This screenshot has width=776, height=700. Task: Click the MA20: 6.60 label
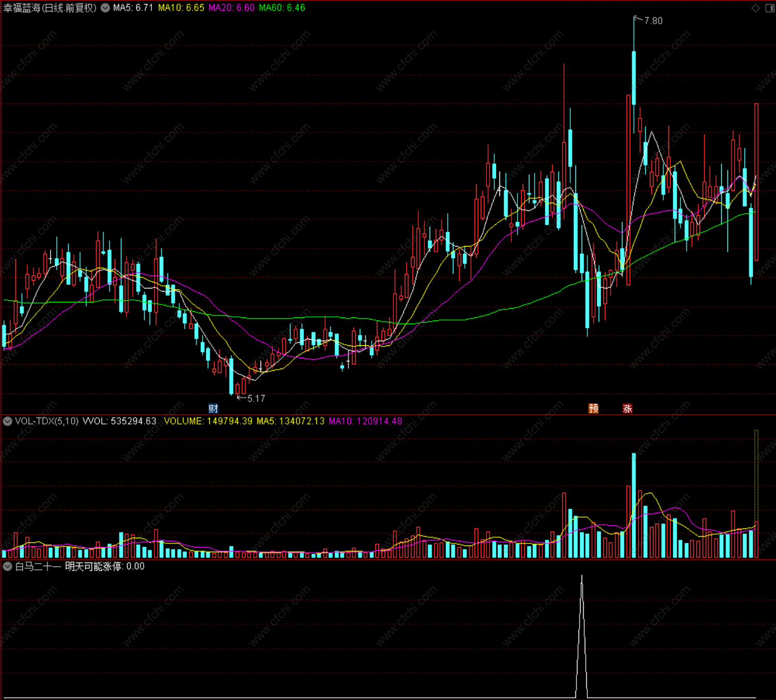(231, 8)
